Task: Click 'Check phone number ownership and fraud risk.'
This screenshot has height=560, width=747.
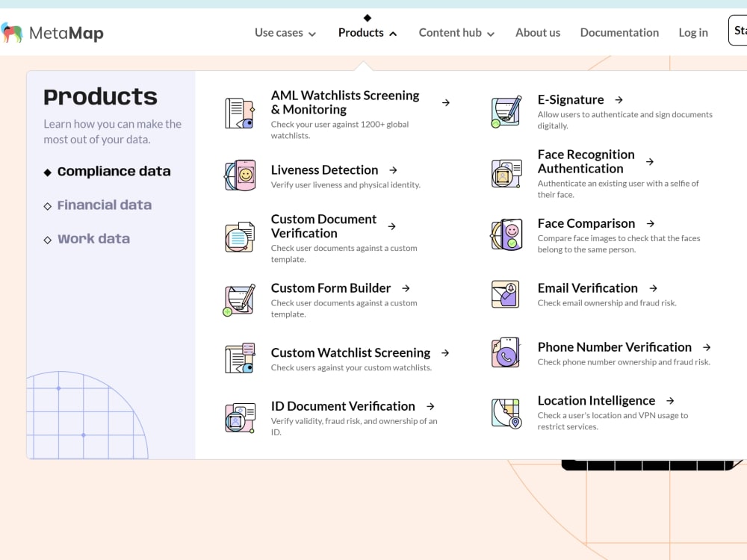Action: (x=624, y=362)
